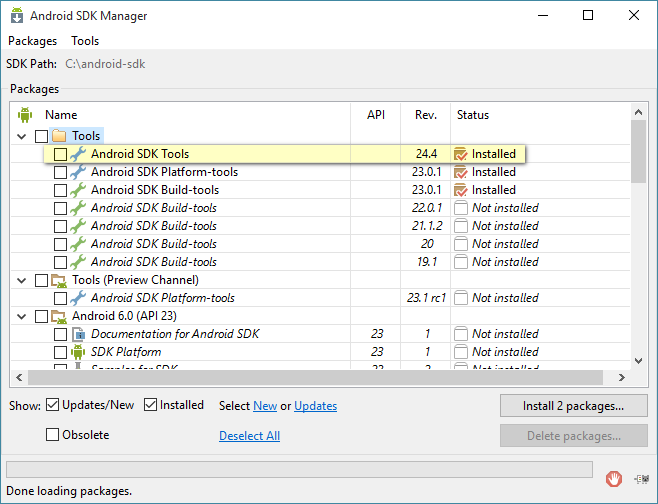Click the Android SDK Manager title icon

click(17, 15)
